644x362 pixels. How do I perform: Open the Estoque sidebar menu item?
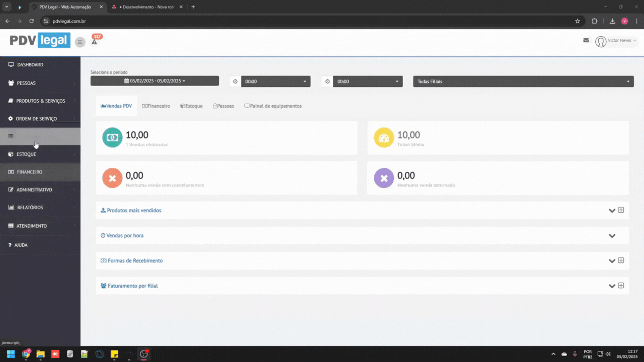pyautogui.click(x=26, y=154)
